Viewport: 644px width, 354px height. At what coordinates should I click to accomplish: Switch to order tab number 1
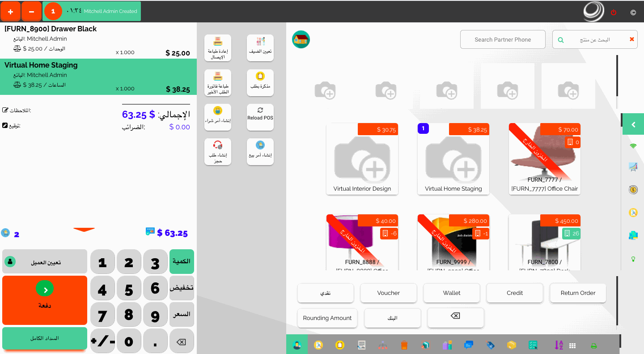[x=53, y=11]
